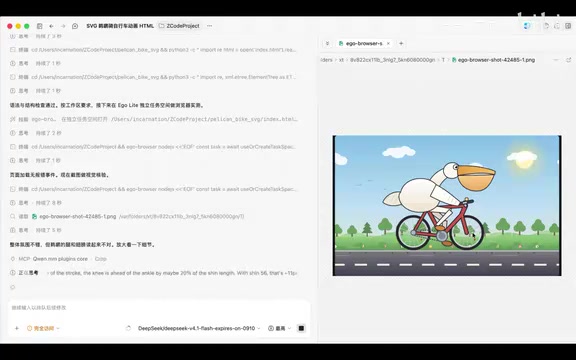The image size is (576, 360).
Task: Expand thinking step at top of chat
Action: [x=36, y=36]
